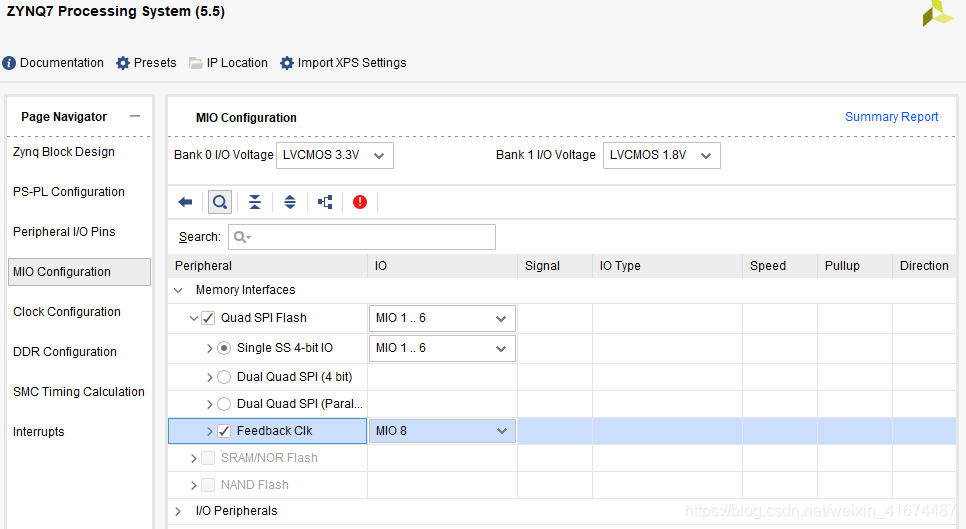Go to Peripheral I/O Pins page
Screen dimensions: 966x529
point(64,232)
